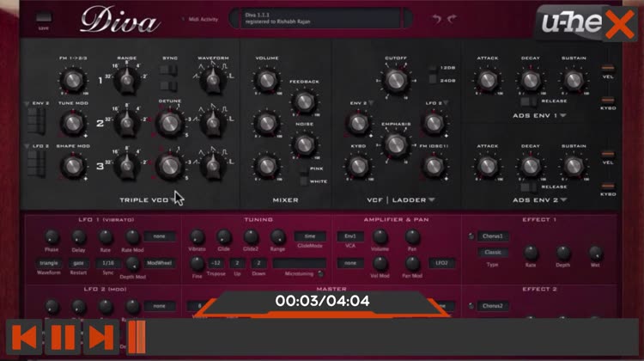Screen dimensions: 644x361
Task: Click ENV 1 Attack knob
Action: coord(488,80)
